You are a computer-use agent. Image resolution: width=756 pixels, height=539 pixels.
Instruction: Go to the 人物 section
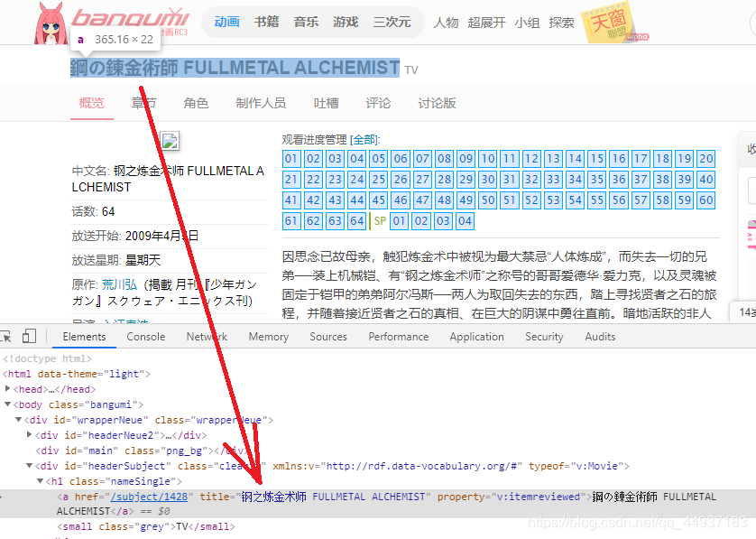(x=446, y=23)
